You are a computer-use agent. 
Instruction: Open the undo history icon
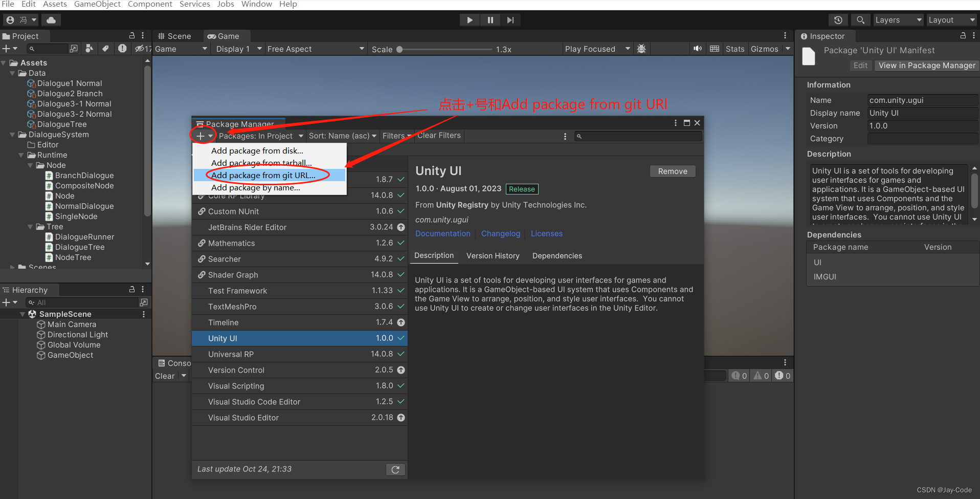[838, 20]
